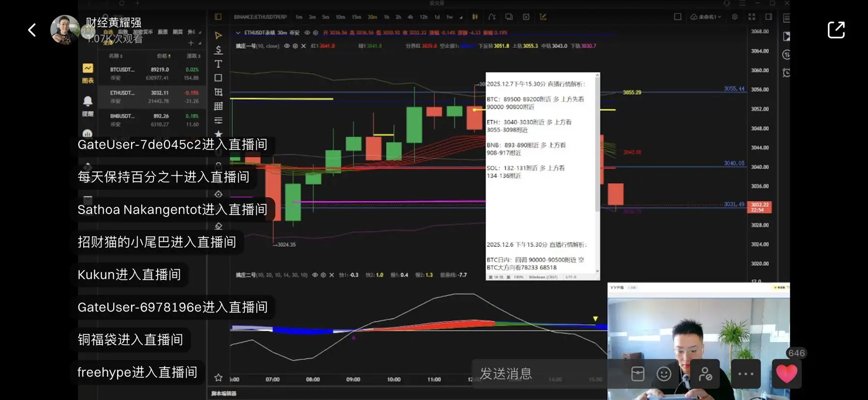This screenshot has width=868, height=400.
Task: Select the cursor arrow drawing tool
Action: click(219, 35)
